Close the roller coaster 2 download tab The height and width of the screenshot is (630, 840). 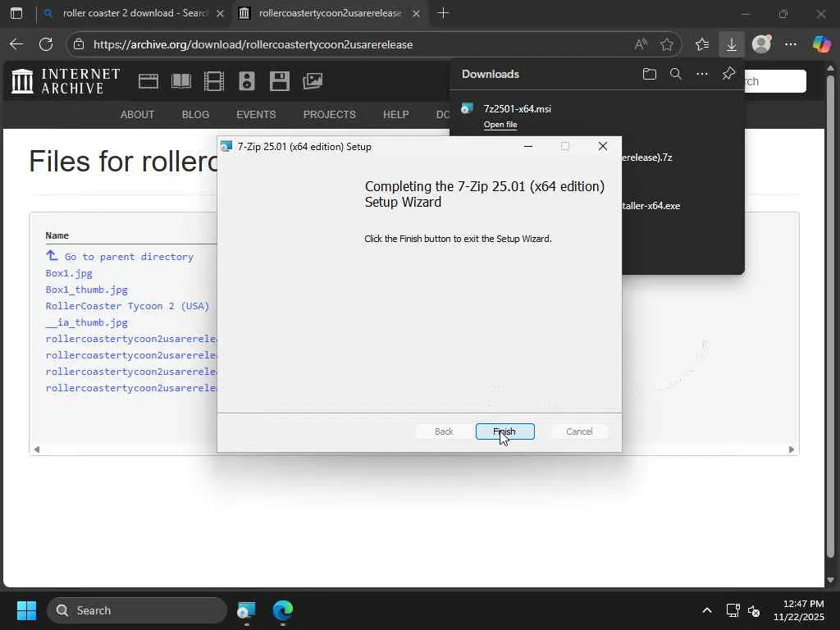point(220,13)
